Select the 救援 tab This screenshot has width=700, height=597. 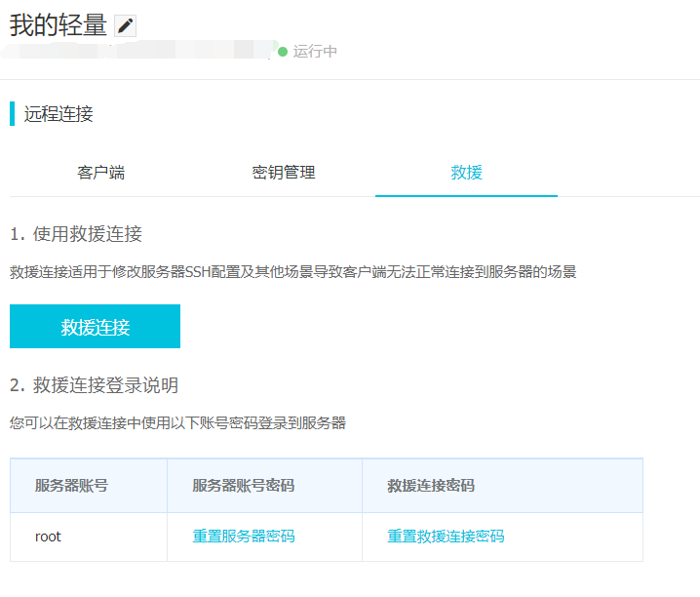point(467,173)
